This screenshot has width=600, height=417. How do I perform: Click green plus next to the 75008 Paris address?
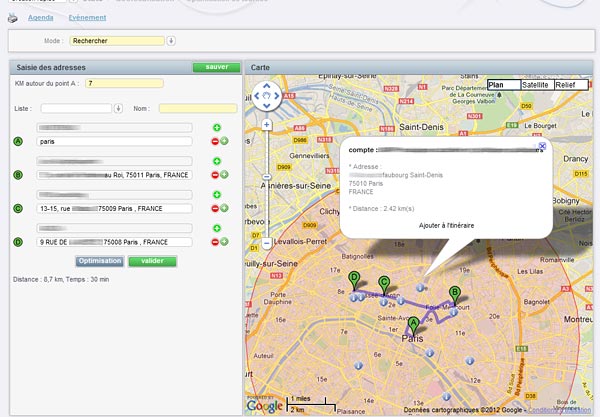(224, 242)
